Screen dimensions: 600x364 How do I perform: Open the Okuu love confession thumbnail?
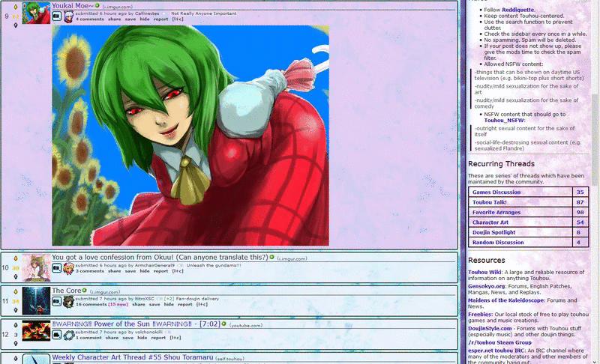pos(36,267)
